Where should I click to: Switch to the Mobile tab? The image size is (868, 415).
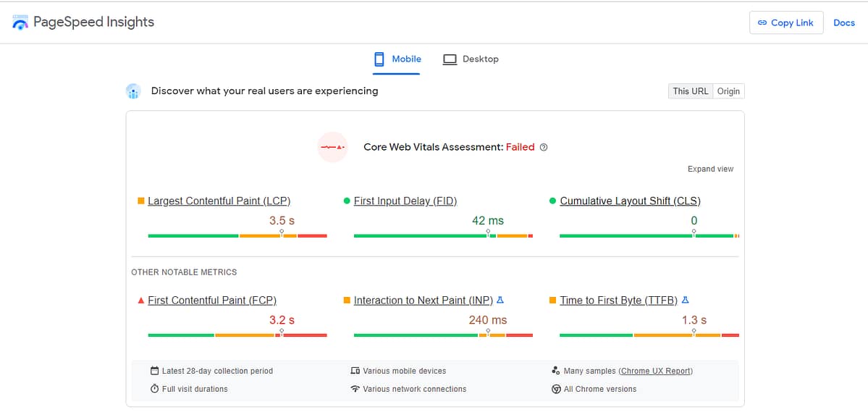(x=397, y=59)
